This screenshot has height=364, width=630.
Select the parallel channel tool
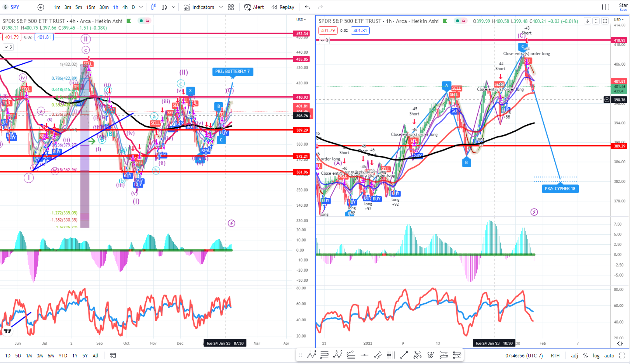[x=378, y=355]
